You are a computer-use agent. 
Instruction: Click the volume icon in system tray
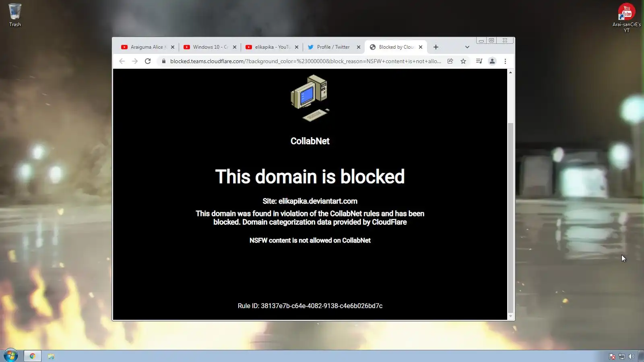click(631, 356)
